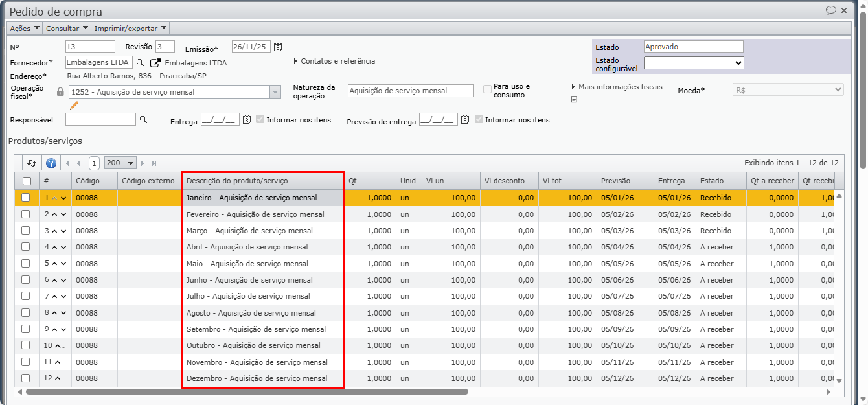Click the search icon next to Responsável
This screenshot has height=405, width=868.
pyautogui.click(x=144, y=119)
